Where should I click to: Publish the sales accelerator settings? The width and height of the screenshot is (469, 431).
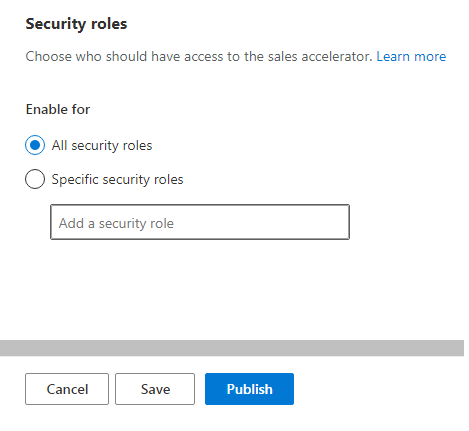[x=249, y=389]
